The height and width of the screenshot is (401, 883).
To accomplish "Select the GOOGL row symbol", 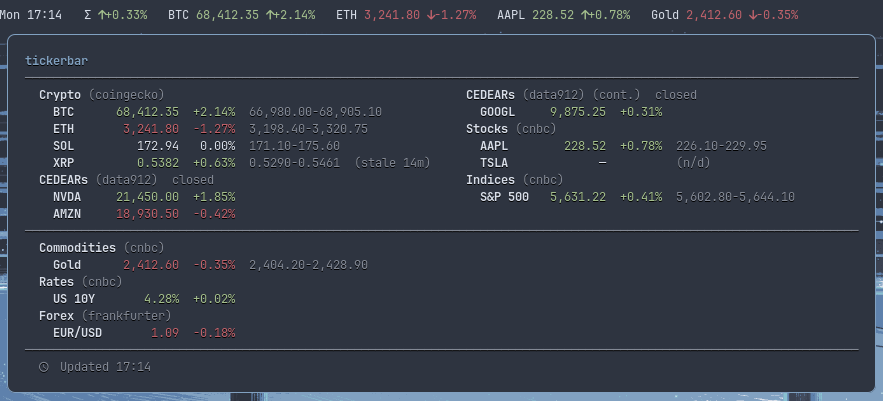I will 497,112.
